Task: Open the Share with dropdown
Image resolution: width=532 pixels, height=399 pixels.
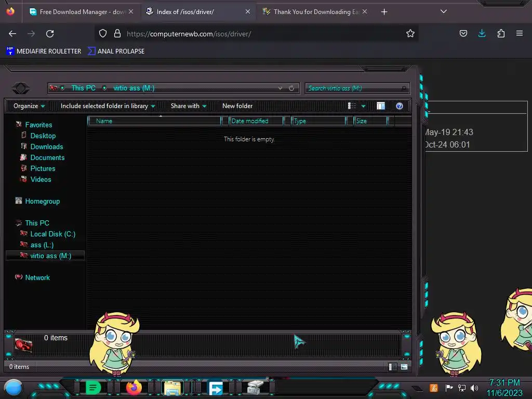Action: click(x=189, y=106)
